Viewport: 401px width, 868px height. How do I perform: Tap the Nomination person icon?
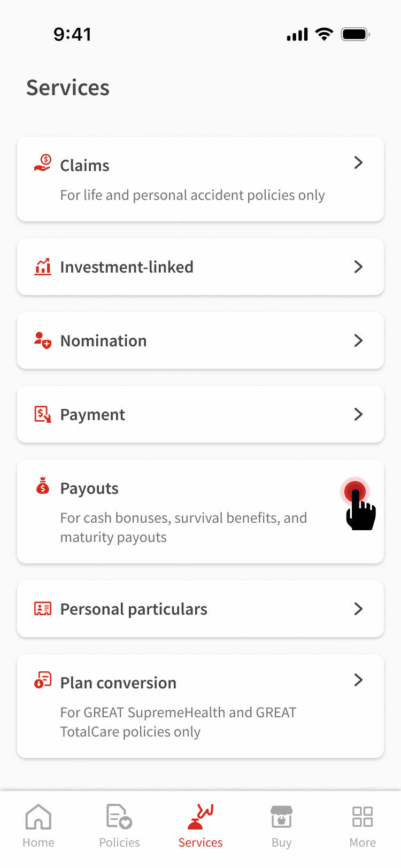pyautogui.click(x=43, y=340)
